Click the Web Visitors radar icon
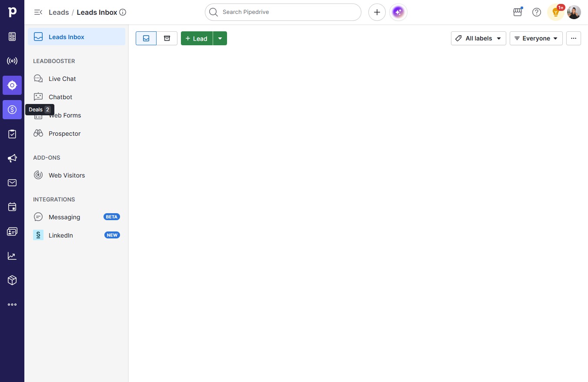The image size is (588, 382). (38, 175)
